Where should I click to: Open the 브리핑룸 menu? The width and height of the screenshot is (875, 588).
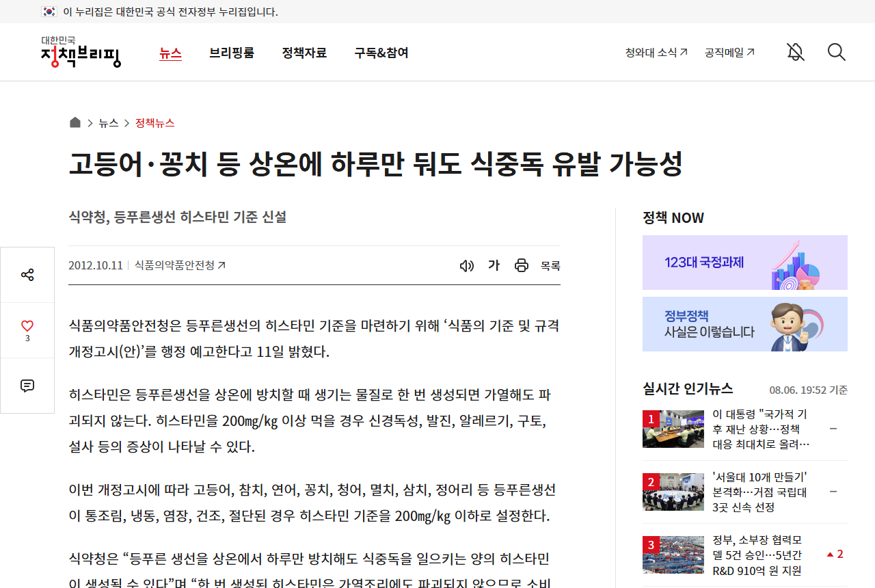tap(232, 53)
